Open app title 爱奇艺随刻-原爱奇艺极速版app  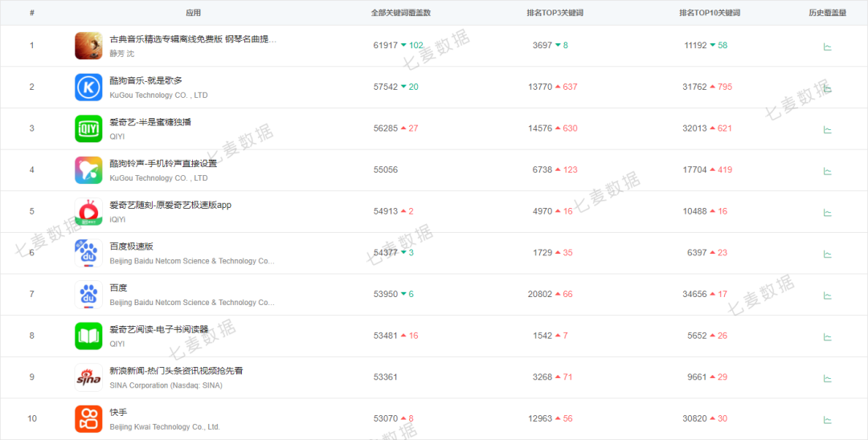coord(170,205)
